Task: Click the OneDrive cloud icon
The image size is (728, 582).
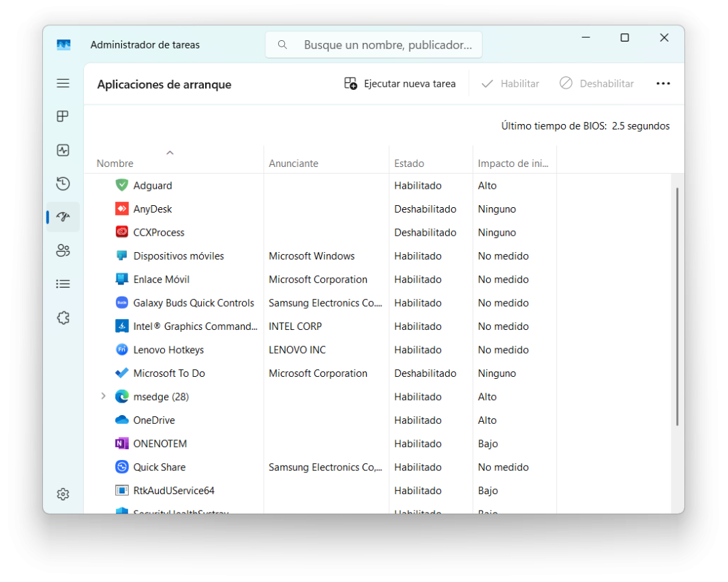Action: [x=121, y=420]
